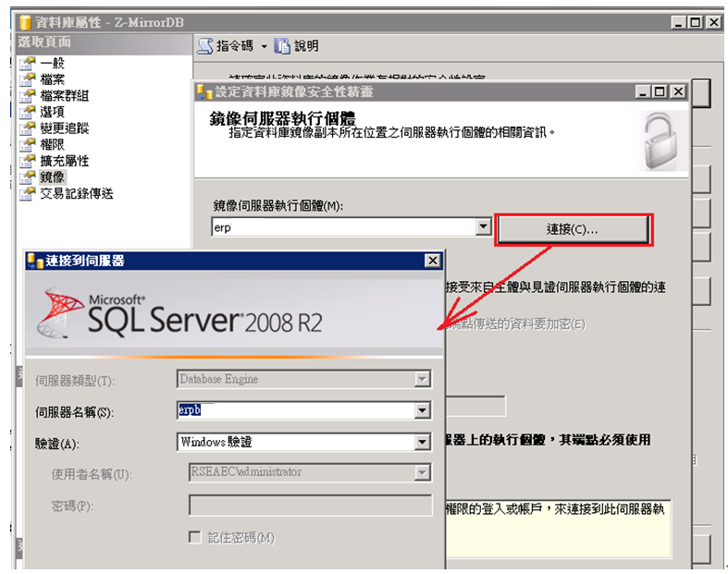728x574 pixels.
Task: Click the 指令碼 toolbar label
Action: [x=235, y=46]
